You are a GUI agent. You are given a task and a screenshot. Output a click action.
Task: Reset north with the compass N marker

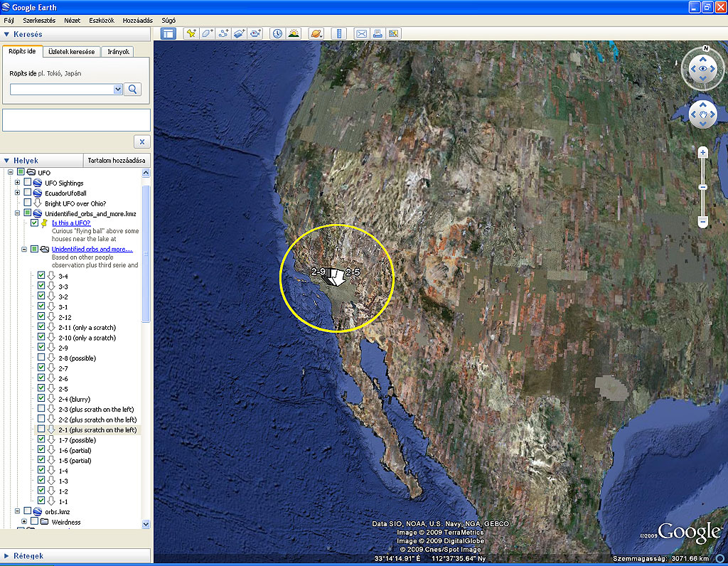point(706,48)
